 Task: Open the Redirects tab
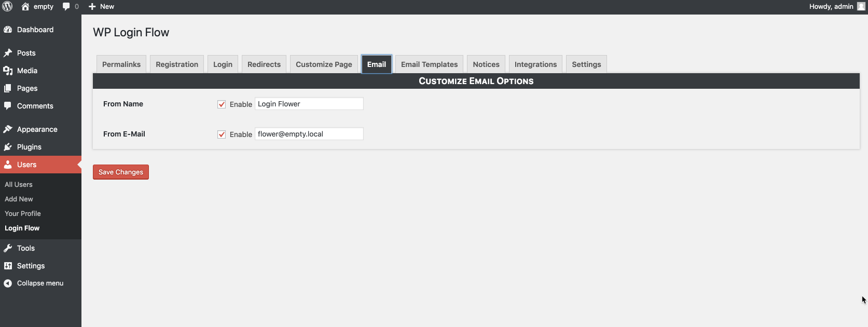(264, 64)
